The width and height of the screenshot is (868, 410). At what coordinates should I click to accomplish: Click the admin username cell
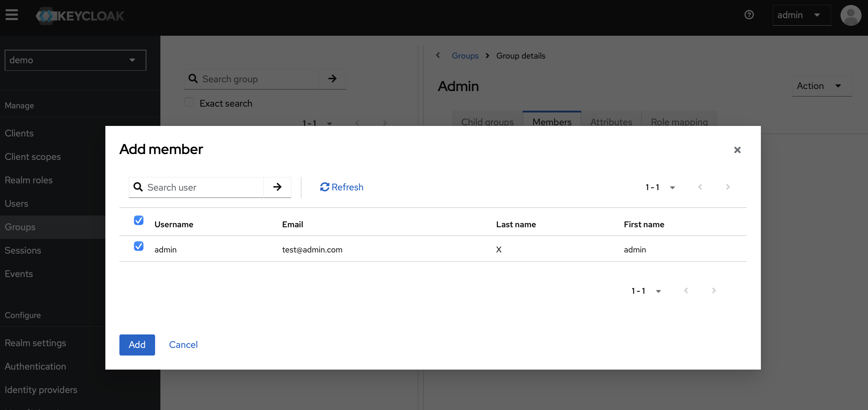pyautogui.click(x=165, y=250)
